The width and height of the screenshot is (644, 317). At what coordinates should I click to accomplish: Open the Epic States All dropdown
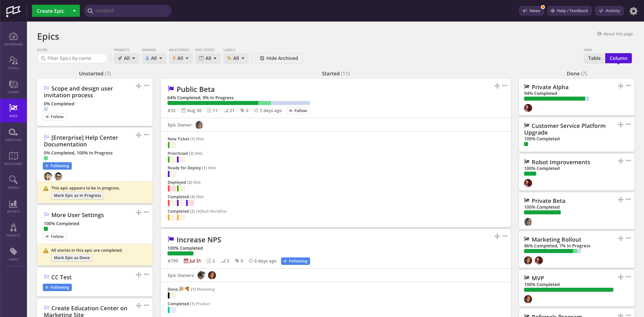tap(208, 58)
